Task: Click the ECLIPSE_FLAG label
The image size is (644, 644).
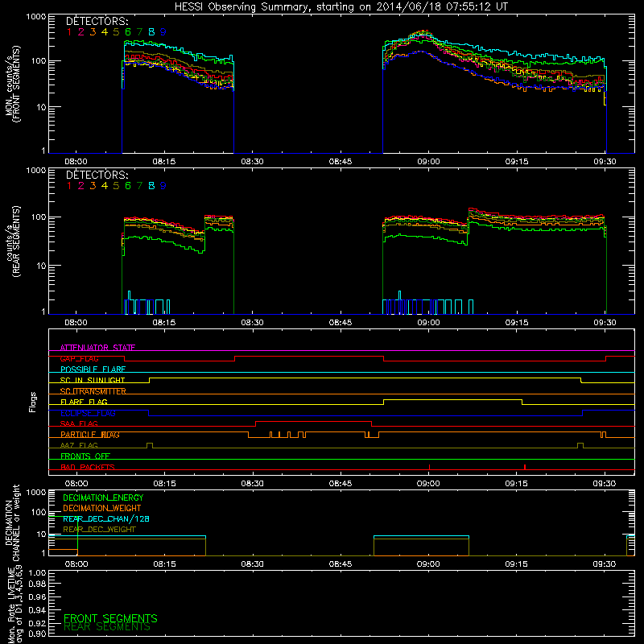Action: [x=88, y=413]
